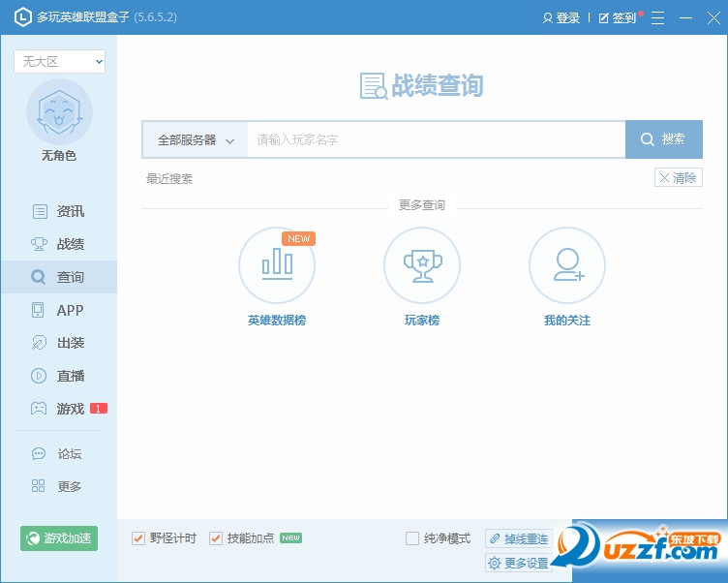The width and height of the screenshot is (728, 583).
Task: Click the 无角色 avatar picture
Action: pyautogui.click(x=59, y=112)
